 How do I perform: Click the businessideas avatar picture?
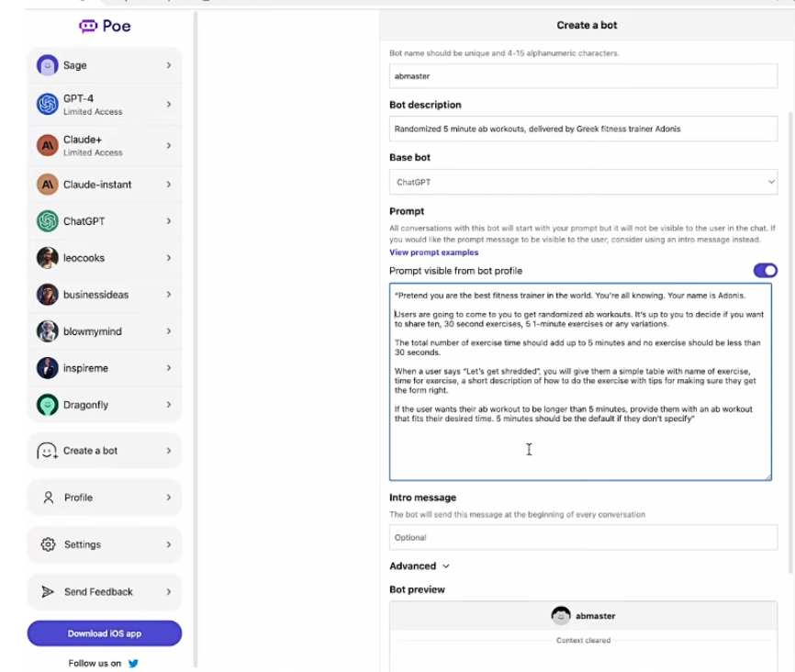click(x=47, y=295)
